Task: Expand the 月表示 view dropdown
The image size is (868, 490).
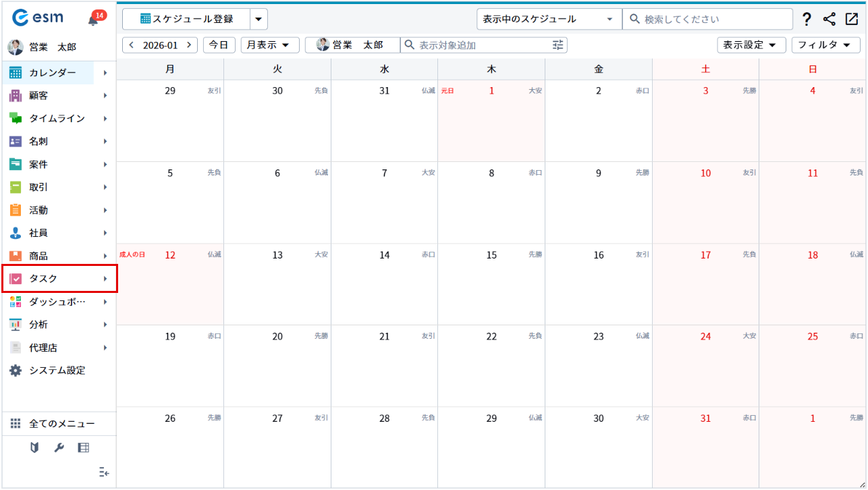Action: [270, 45]
